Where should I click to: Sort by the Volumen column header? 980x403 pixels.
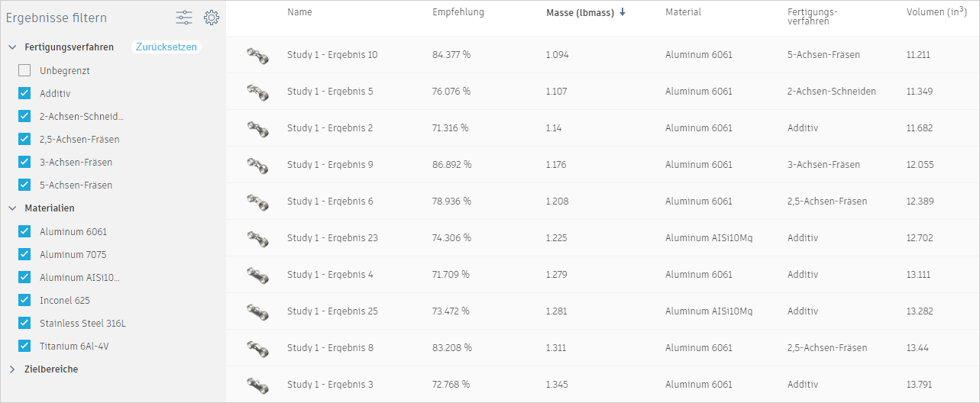(x=936, y=13)
